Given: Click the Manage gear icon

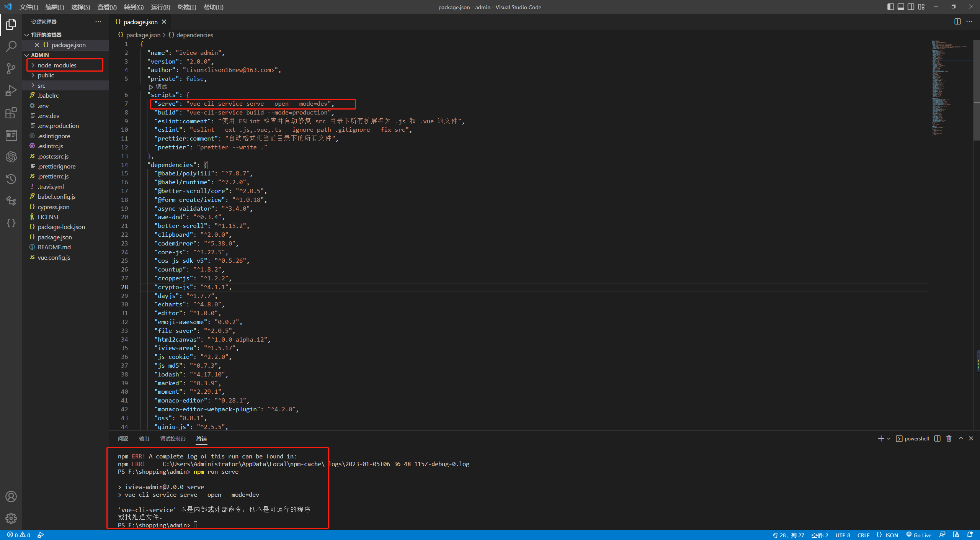Looking at the screenshot, I should pyautogui.click(x=11, y=518).
